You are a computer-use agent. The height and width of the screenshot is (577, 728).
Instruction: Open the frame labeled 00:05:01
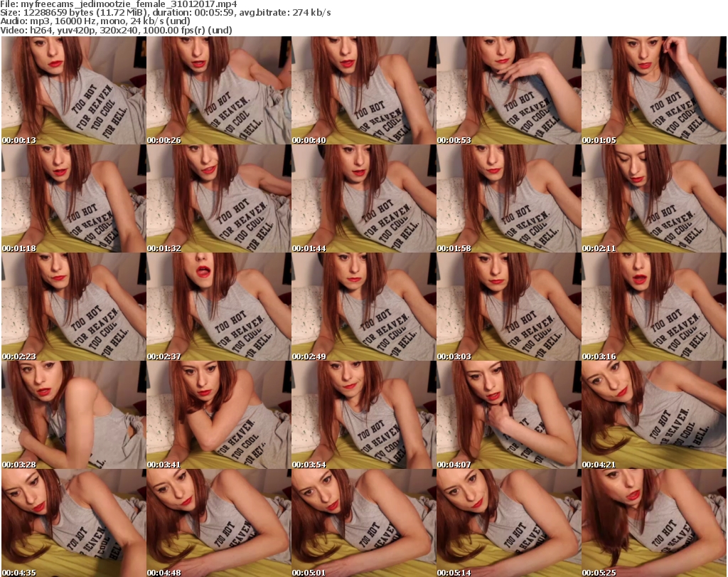363,523
